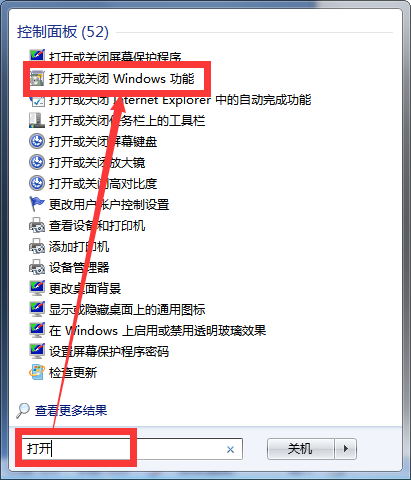Screen dimensions: 411x480
Task: Click the Windows features icon
Action: tap(37, 78)
